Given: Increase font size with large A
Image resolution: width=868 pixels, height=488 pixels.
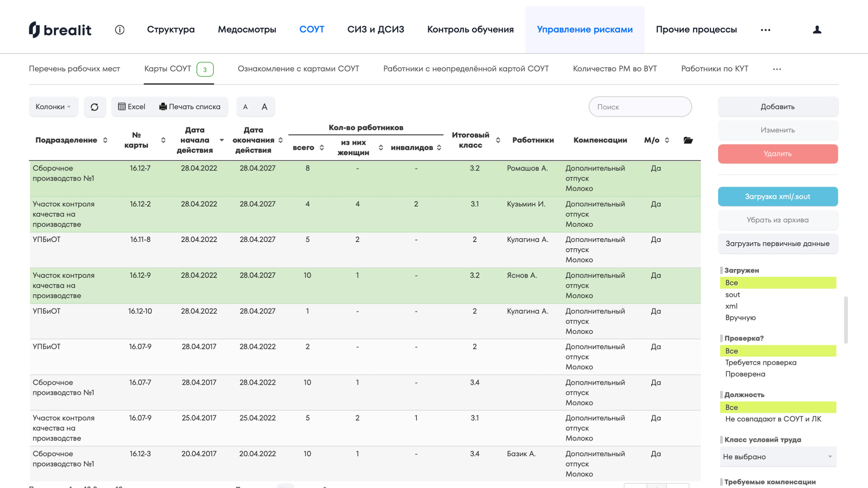Looking at the screenshot, I should click(265, 107).
